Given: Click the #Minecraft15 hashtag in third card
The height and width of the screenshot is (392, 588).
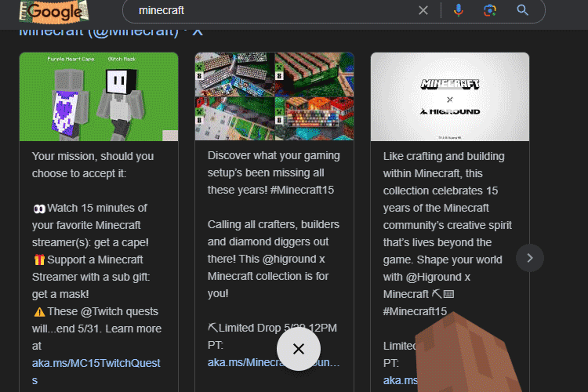Looking at the screenshot, I should pyautogui.click(x=415, y=311).
